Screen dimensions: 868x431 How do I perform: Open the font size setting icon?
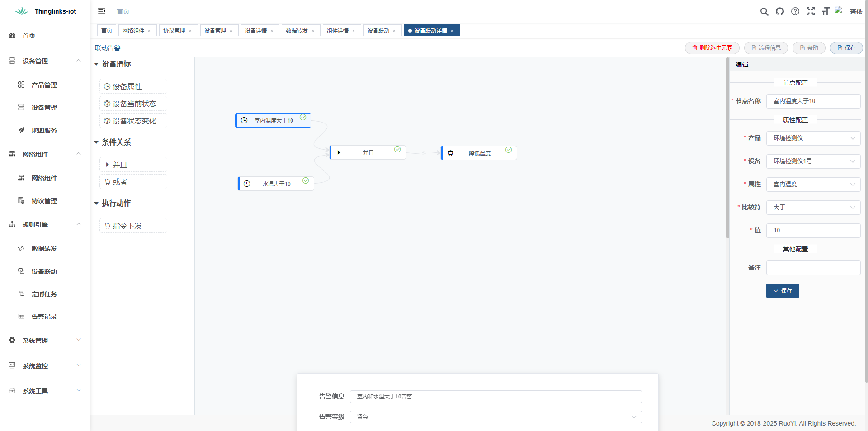tap(826, 12)
